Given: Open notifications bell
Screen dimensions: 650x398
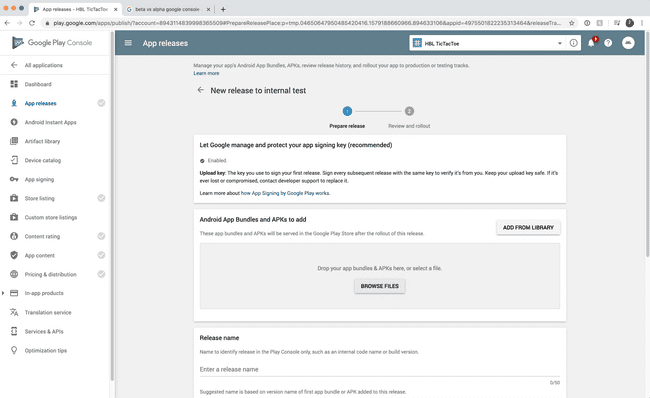Looking at the screenshot, I should (x=592, y=43).
